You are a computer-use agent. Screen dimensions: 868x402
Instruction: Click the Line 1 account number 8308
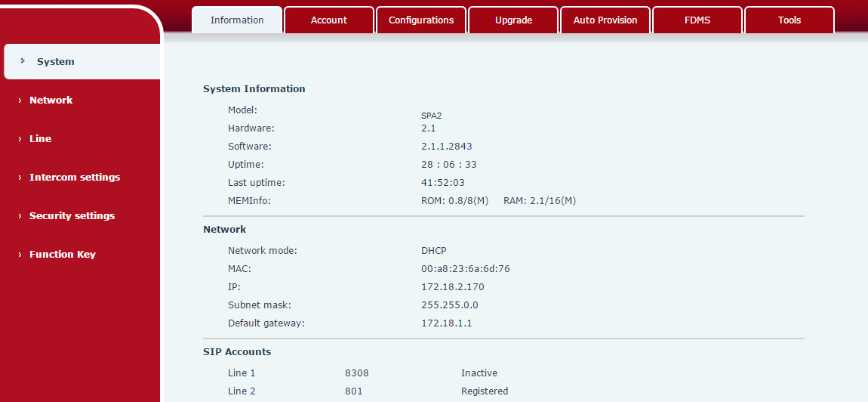tap(356, 373)
